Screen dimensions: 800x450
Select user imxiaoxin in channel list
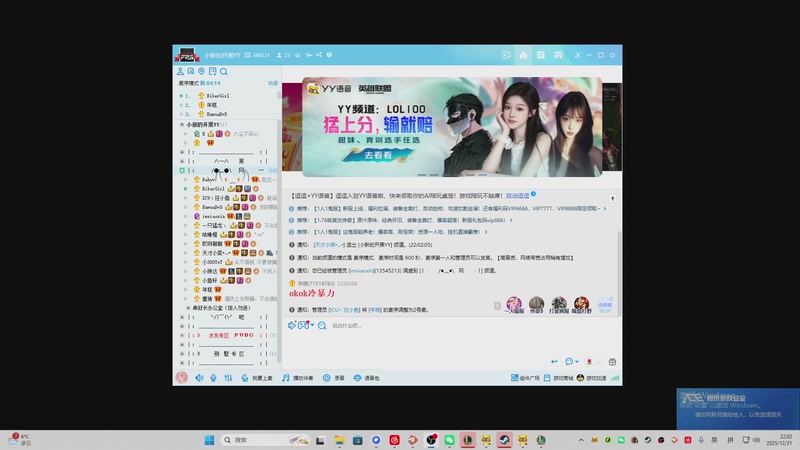coord(213,216)
